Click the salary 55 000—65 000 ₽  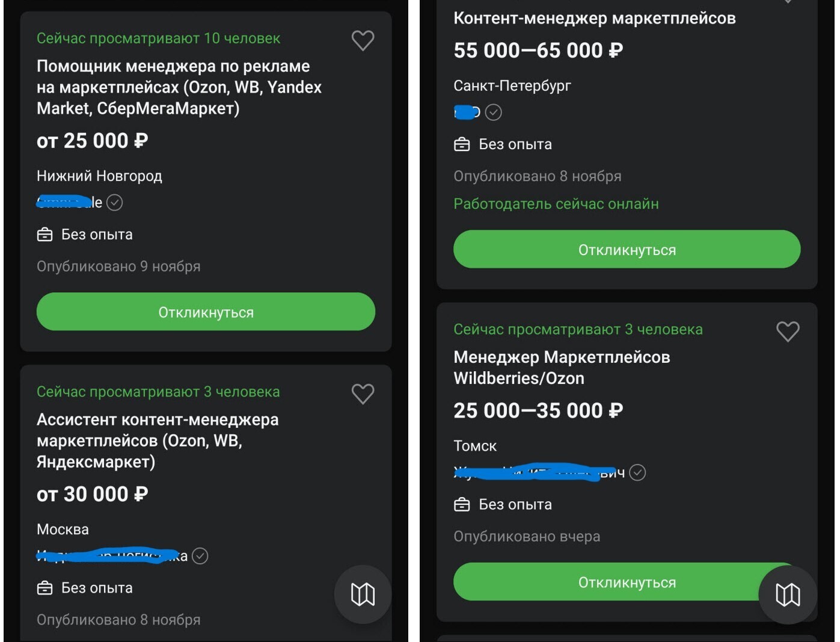pyautogui.click(x=538, y=50)
